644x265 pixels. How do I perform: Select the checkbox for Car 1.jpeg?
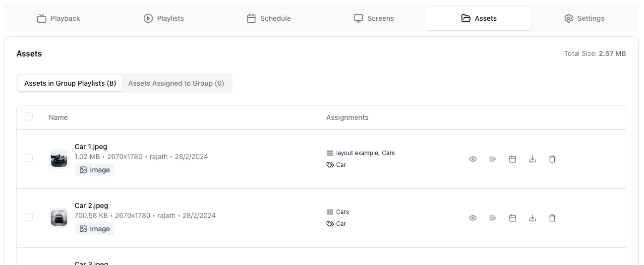29,158
